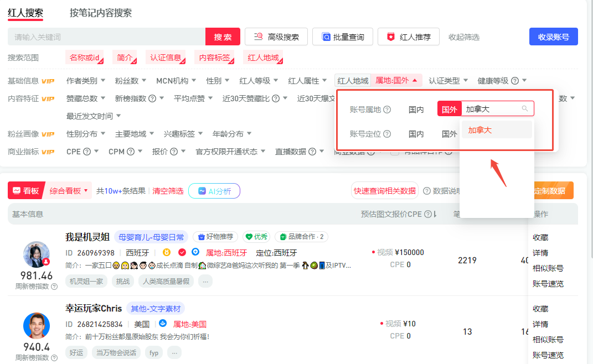593x364 pixels.
Task: Click the question mark icon next to 健康等级
Action: [514, 81]
